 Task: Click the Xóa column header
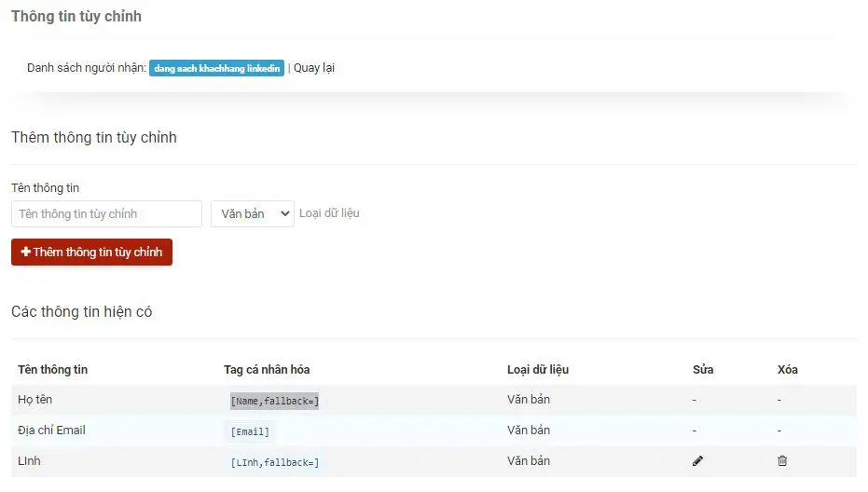pos(788,370)
